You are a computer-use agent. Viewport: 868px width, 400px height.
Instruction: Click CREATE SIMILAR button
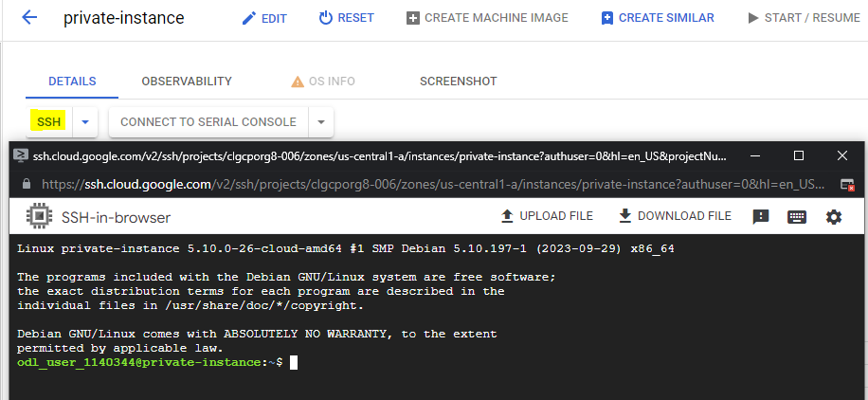[x=658, y=18]
